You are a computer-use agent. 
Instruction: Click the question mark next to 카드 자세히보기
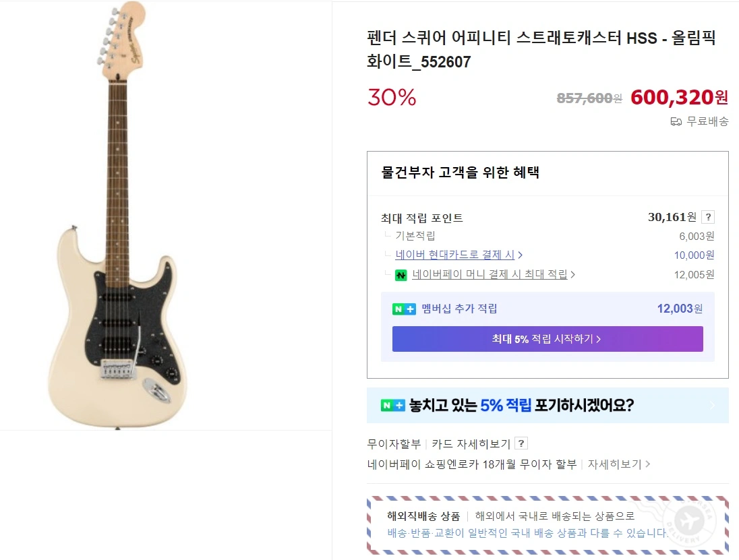tap(521, 443)
